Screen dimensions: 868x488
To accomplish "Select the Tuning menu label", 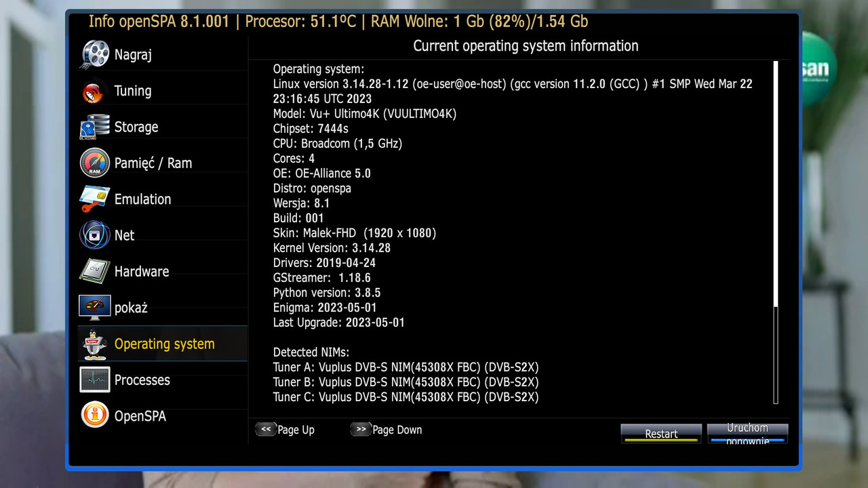I will tap(133, 91).
